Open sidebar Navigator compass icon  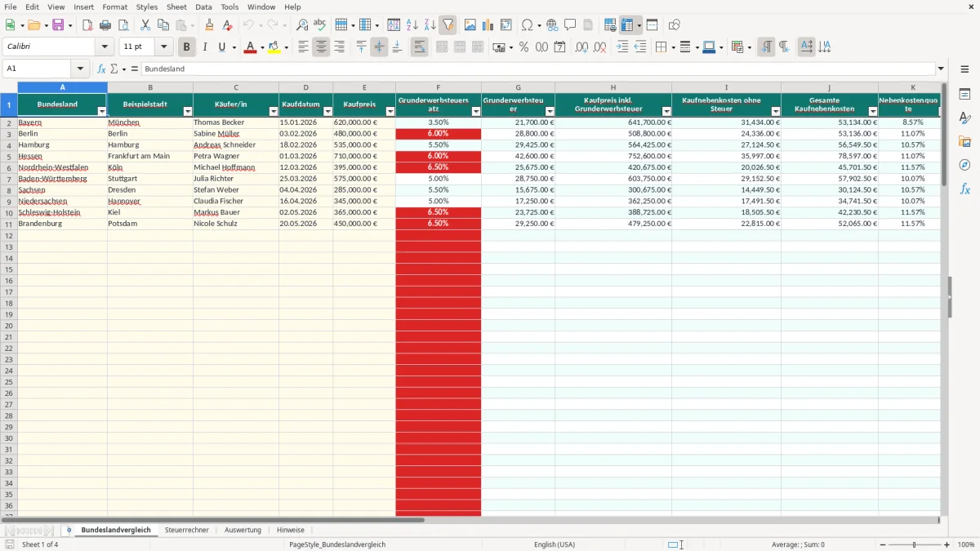[964, 166]
